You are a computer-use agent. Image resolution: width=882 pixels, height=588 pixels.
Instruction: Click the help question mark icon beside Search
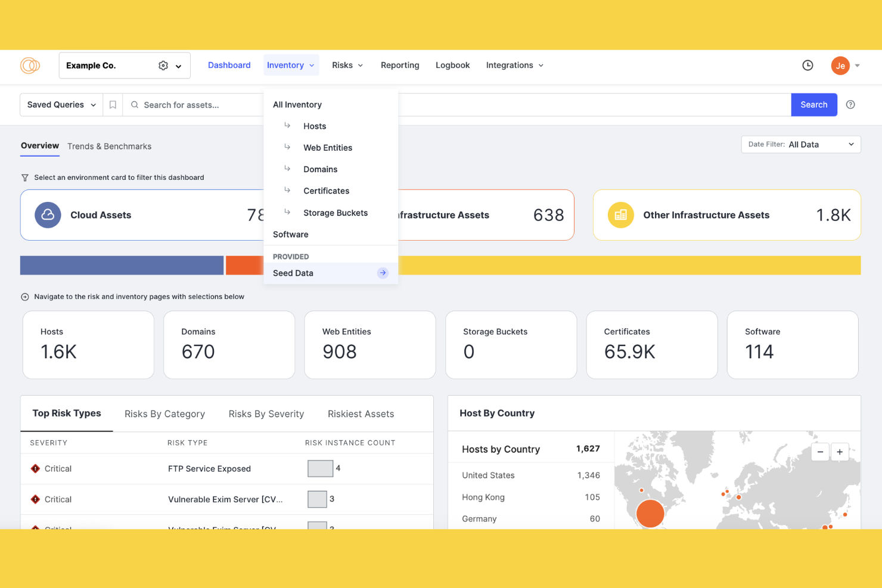(850, 104)
